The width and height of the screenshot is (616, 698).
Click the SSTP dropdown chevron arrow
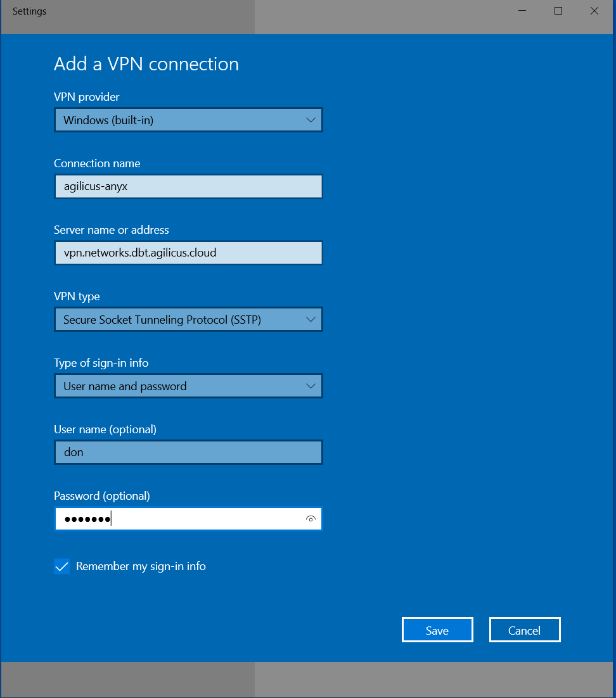(x=311, y=320)
